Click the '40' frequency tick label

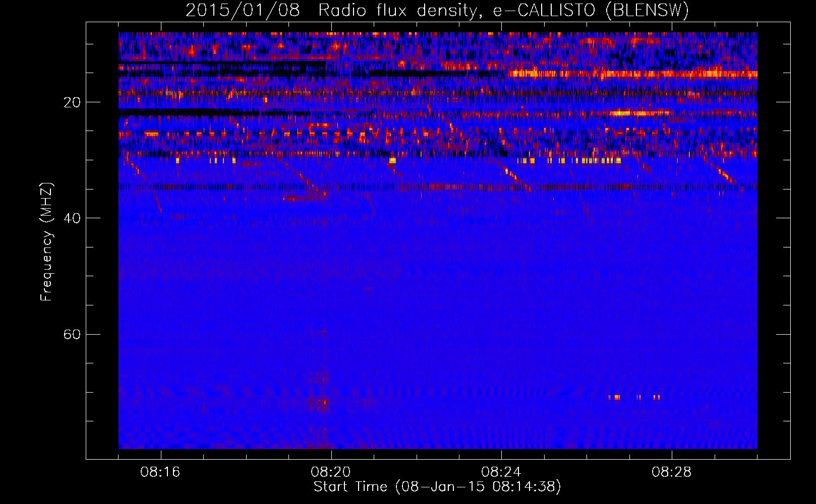click(x=72, y=218)
